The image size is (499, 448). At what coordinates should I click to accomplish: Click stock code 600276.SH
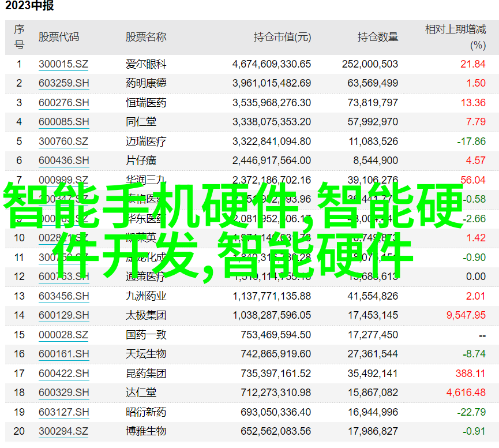pyautogui.click(x=63, y=103)
